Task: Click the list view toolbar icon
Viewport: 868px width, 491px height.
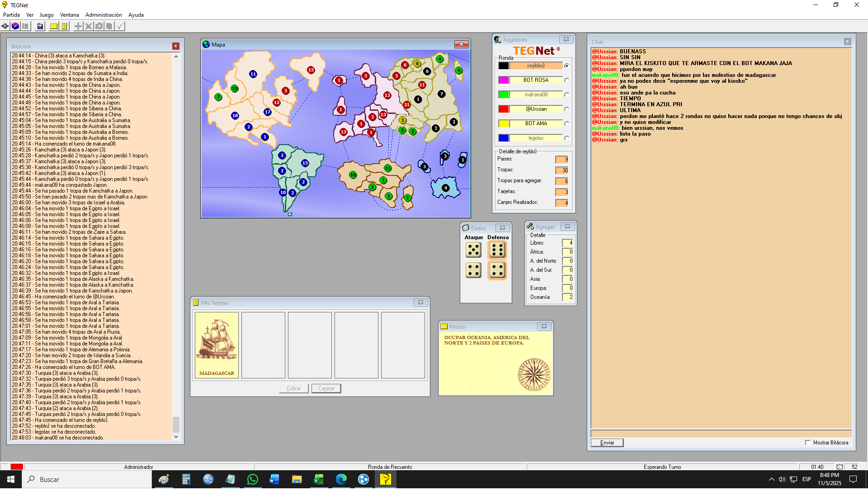Action: coord(25,26)
